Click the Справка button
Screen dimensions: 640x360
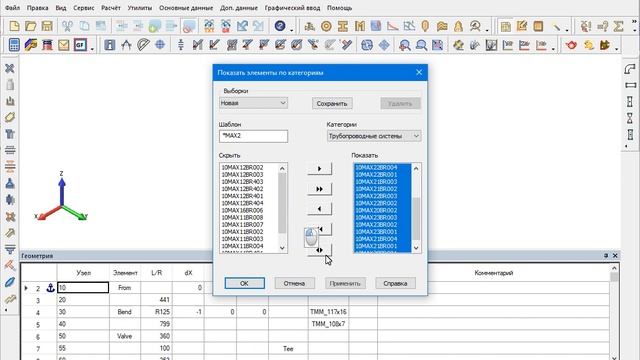point(395,283)
